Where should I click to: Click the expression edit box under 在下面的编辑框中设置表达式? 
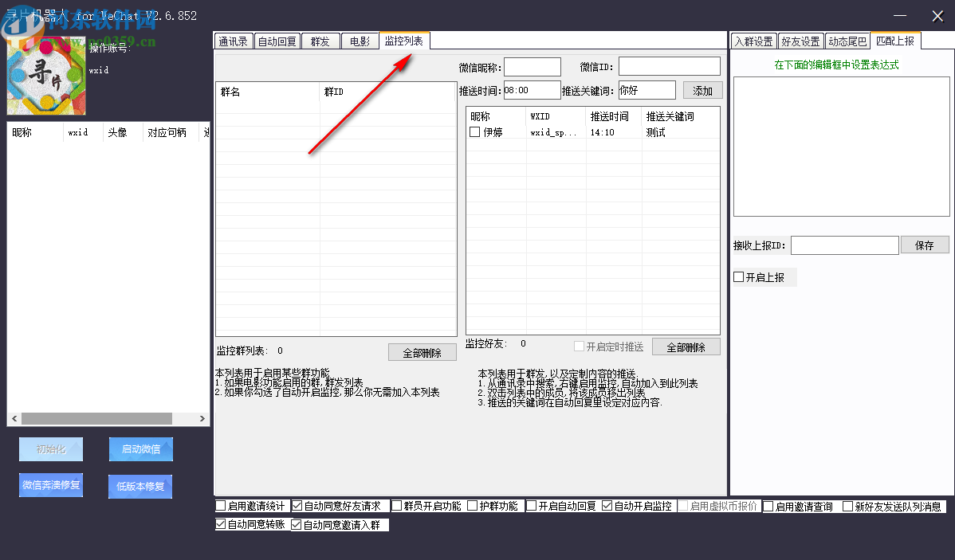[x=841, y=147]
